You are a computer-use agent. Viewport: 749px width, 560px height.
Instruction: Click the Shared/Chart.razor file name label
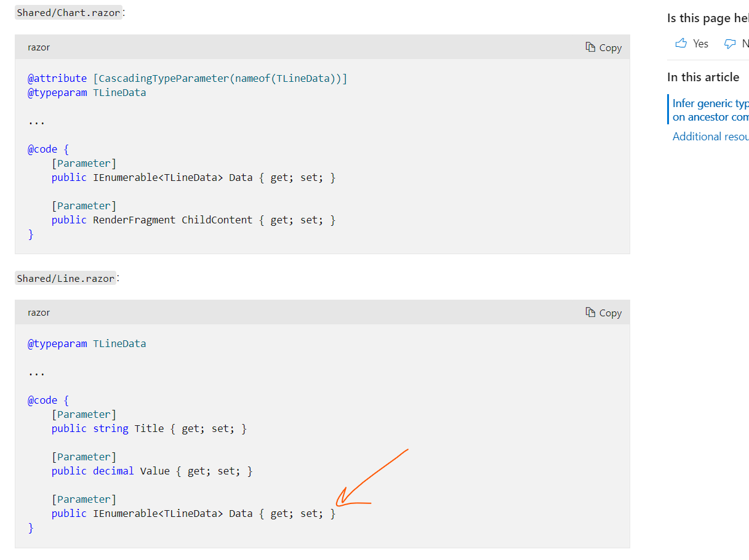pyautogui.click(x=68, y=13)
